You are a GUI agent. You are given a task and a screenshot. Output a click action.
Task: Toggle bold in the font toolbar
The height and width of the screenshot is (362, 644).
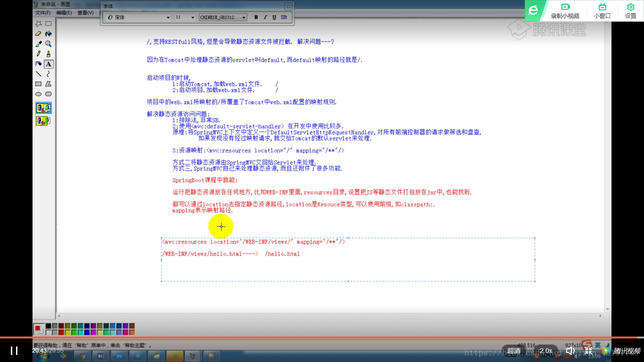point(256,17)
